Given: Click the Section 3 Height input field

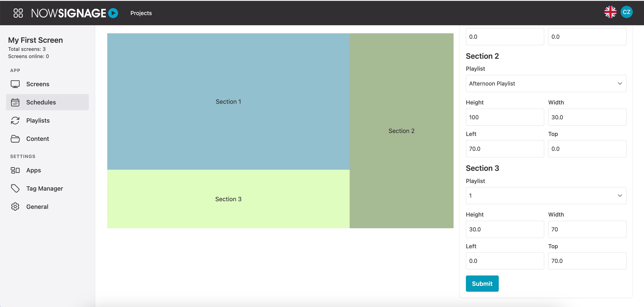Looking at the screenshot, I should coord(505,229).
